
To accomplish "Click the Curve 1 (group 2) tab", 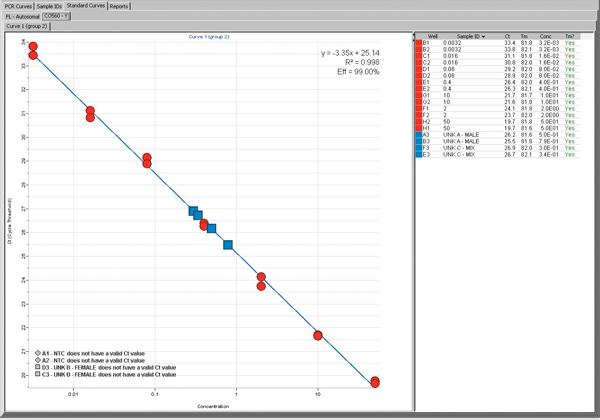I will [x=25, y=27].
